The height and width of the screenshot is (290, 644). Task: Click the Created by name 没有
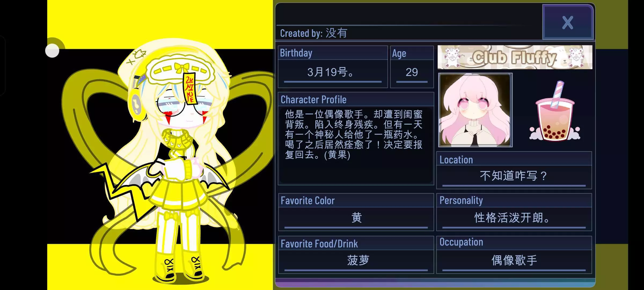pyautogui.click(x=336, y=33)
